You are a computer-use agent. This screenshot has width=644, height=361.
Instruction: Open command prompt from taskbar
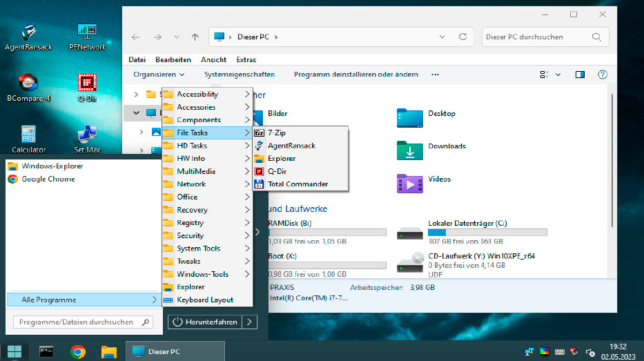(x=46, y=351)
